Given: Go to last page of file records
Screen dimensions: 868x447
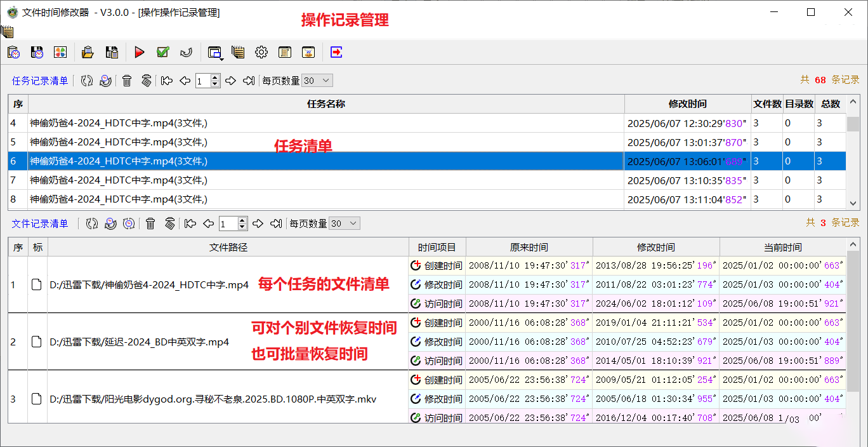Looking at the screenshot, I should click(x=276, y=223).
